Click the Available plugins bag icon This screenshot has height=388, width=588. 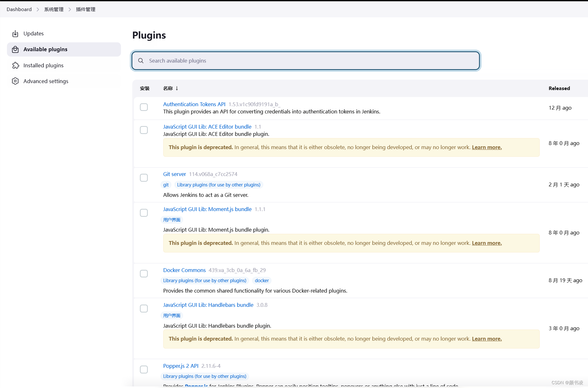click(15, 49)
